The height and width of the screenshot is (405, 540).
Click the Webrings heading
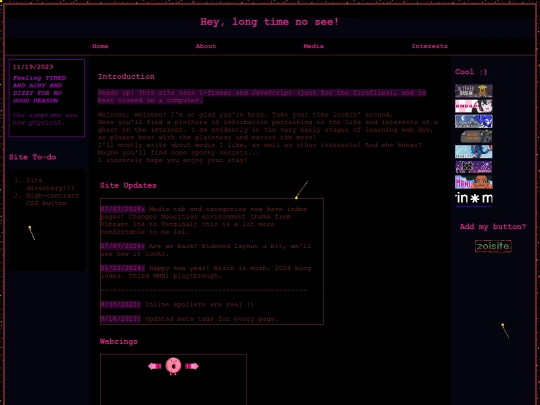click(118, 341)
